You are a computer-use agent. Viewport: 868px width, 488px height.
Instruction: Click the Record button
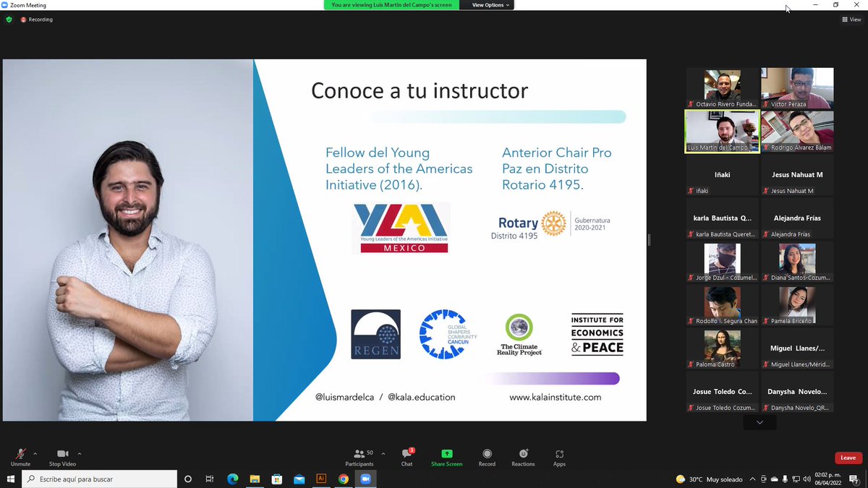click(x=487, y=457)
